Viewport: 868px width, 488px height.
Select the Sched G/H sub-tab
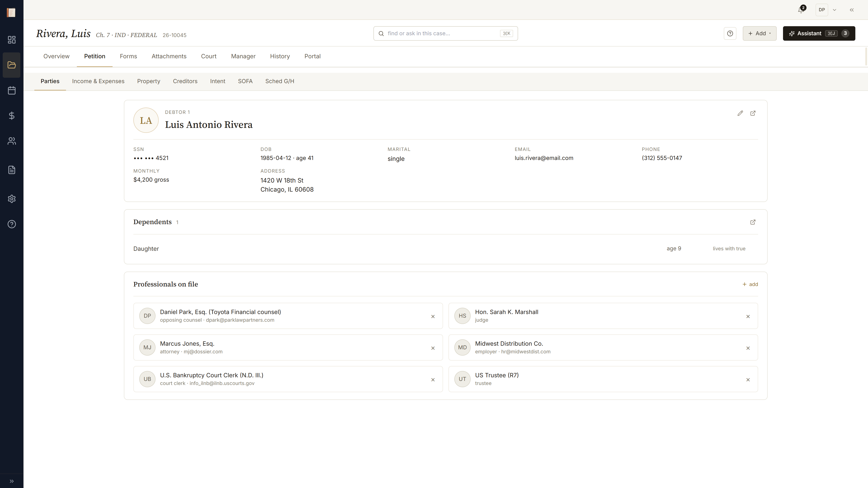point(280,81)
